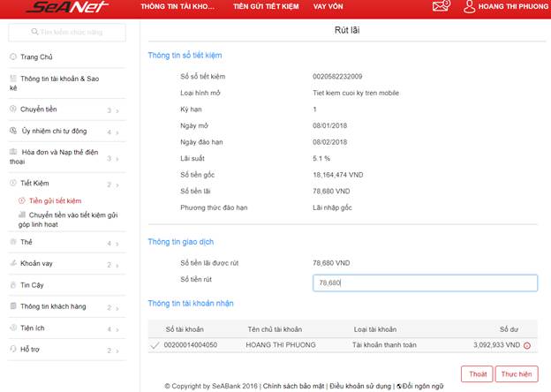
Task: Collapse the Tiết Kiệm sidebar section
Action: pyautogui.click(x=117, y=184)
